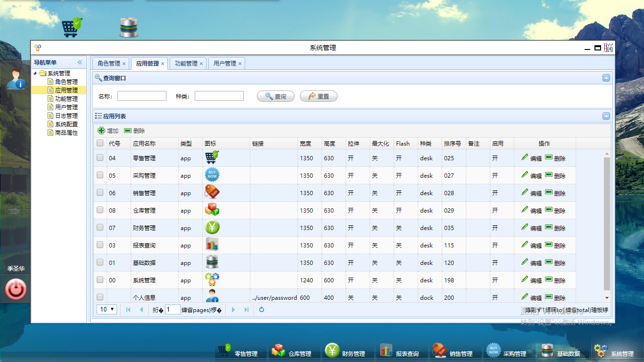Click the 系统管理 row gears icon
The width and height of the screenshot is (644, 362).
pyautogui.click(x=212, y=280)
